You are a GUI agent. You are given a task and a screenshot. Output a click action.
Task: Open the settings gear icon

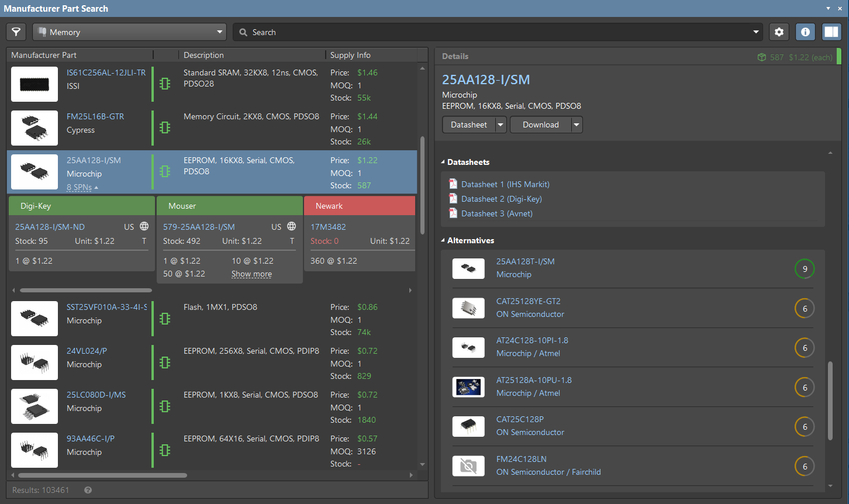coord(779,32)
